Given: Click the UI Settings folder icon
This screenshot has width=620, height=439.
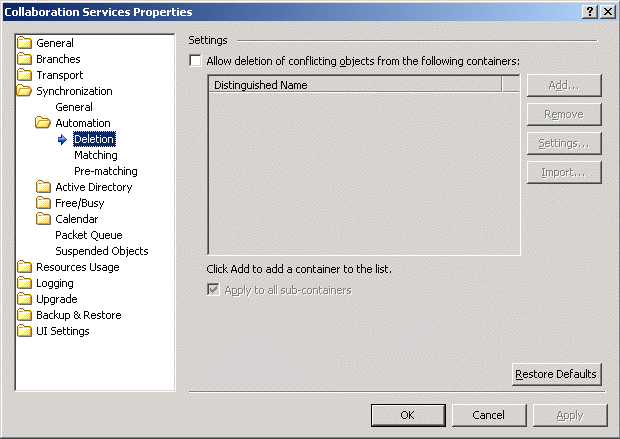Looking at the screenshot, I should (24, 331).
